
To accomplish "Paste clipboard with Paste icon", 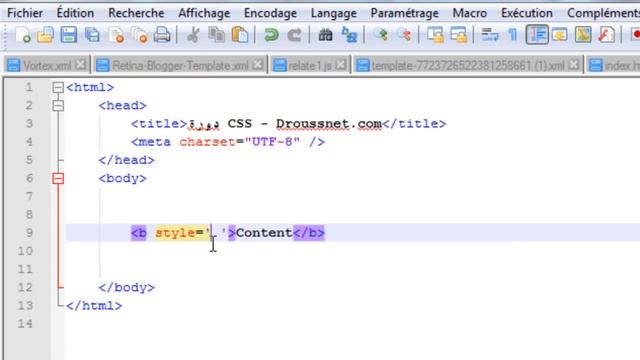I will (240, 35).
